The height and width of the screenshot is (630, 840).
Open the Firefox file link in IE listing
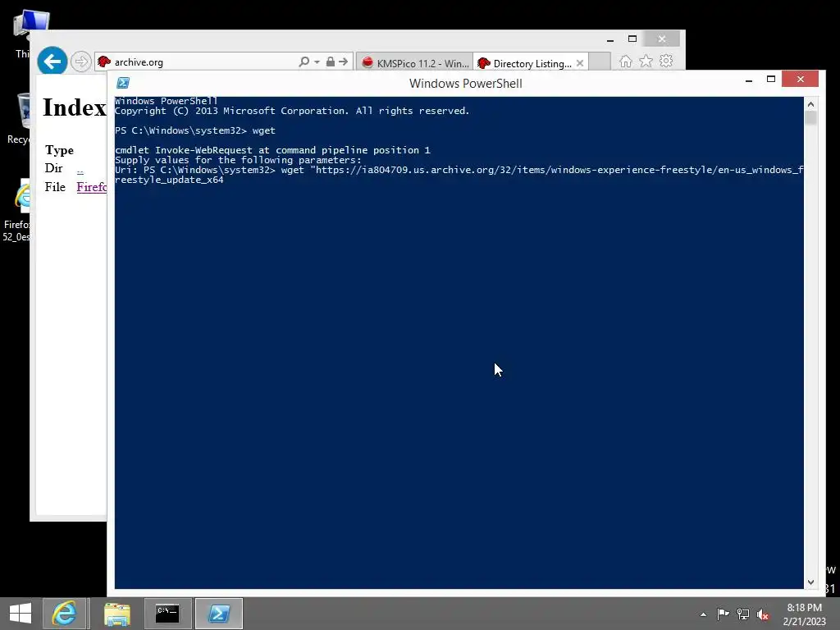[x=92, y=187]
